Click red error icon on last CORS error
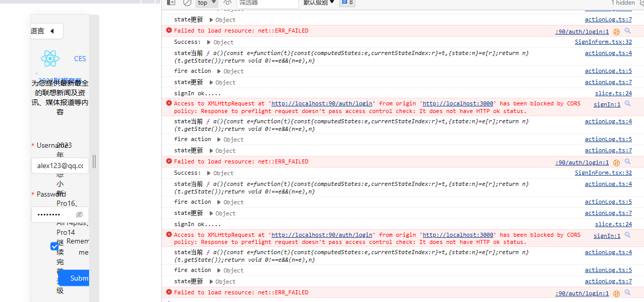Screen dimensions: 644x302 point(169,234)
